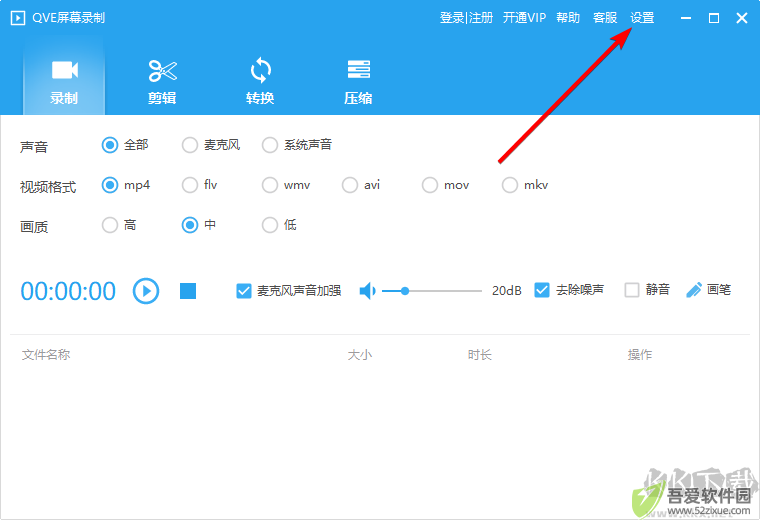760x520 pixels.
Task: Click the 大小 column header
Action: [x=360, y=355]
